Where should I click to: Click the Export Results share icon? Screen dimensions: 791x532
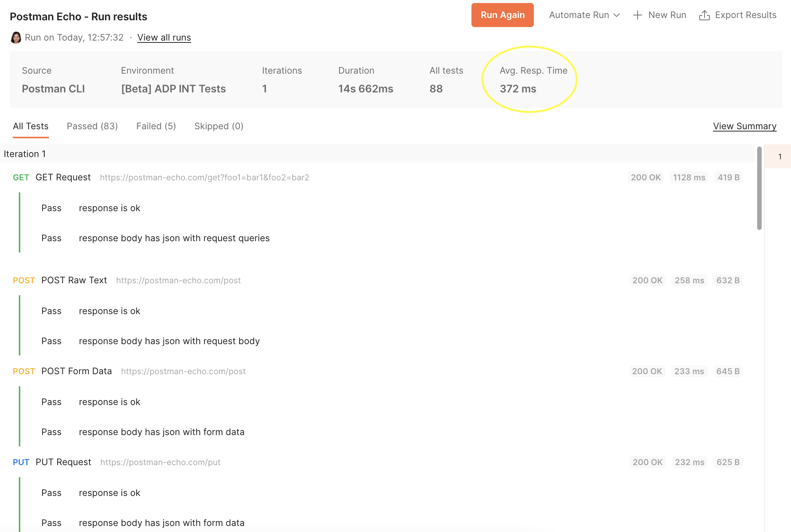705,15
